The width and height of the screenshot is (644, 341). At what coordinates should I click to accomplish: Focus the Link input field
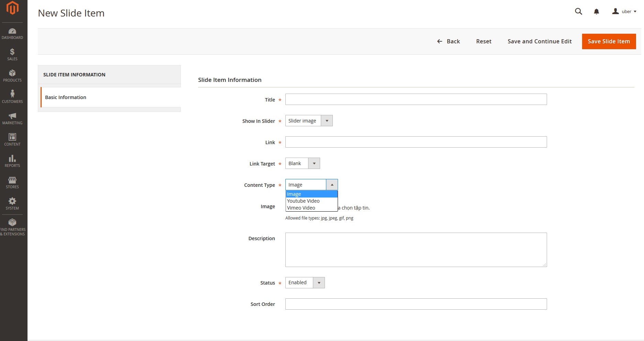(416, 142)
